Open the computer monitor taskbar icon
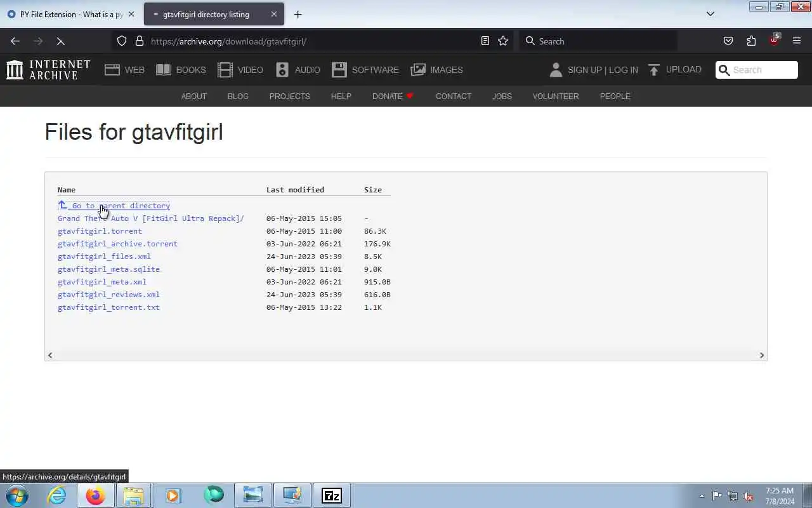The image size is (812, 508). point(292,495)
